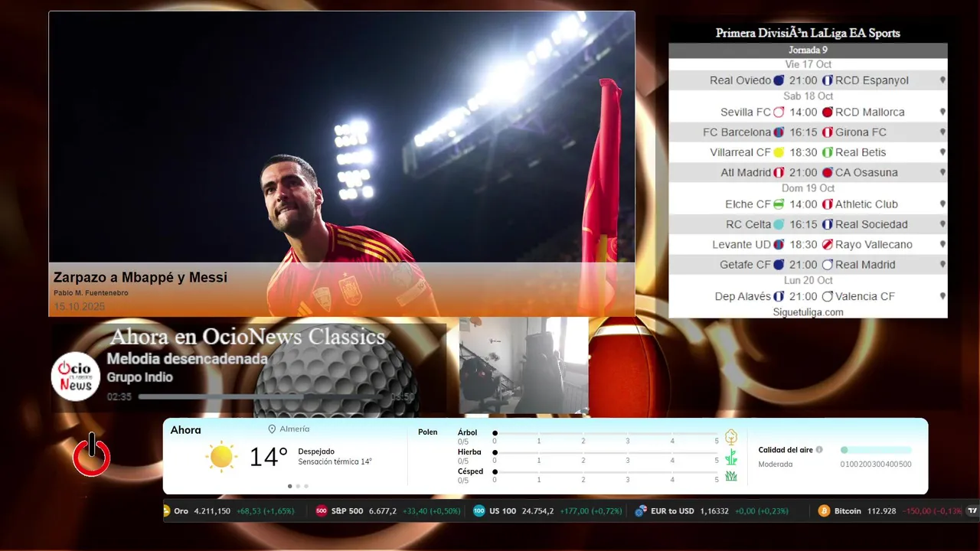980x551 pixels.
Task: Click the TradingView logo in the ticker
Action: [x=973, y=511]
